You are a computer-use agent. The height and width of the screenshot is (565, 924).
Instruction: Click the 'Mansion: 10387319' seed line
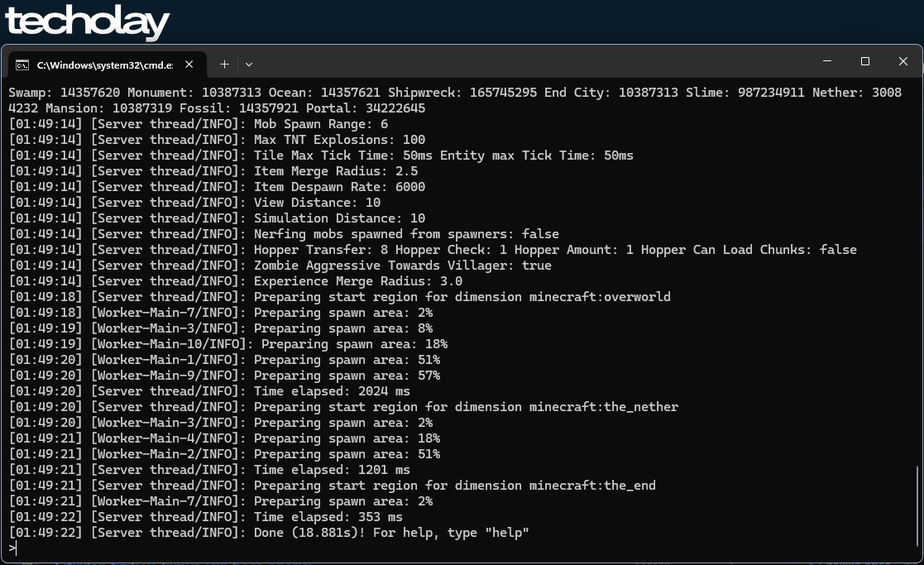[217, 108]
